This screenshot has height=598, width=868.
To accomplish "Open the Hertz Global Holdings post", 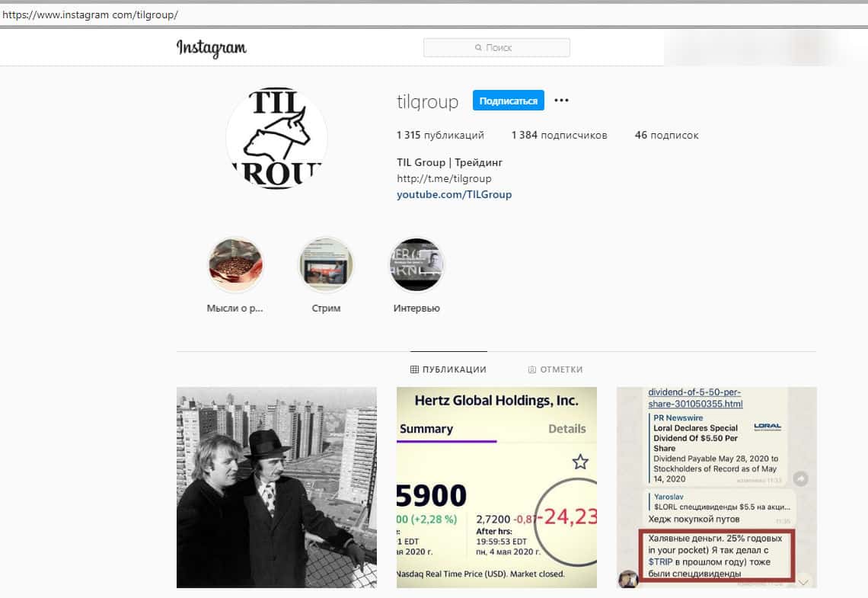I will [496, 488].
